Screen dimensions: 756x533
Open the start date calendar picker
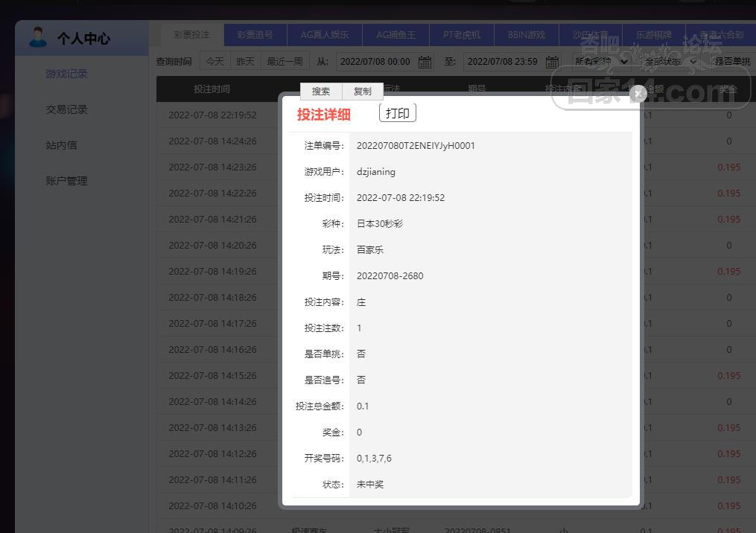[x=425, y=62]
